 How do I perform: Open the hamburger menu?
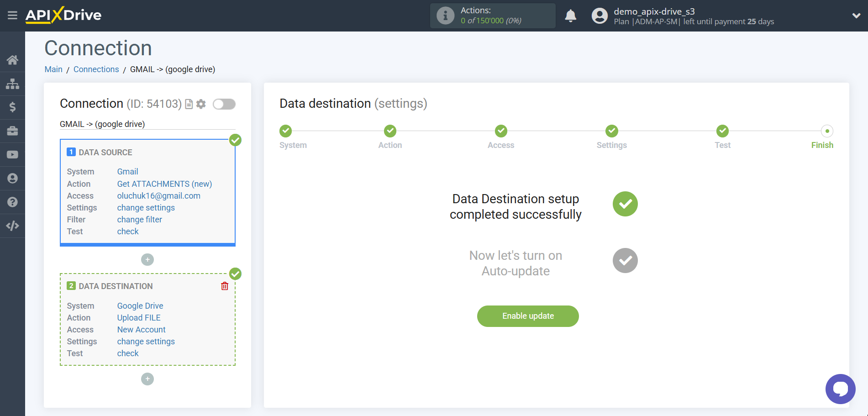[12, 16]
